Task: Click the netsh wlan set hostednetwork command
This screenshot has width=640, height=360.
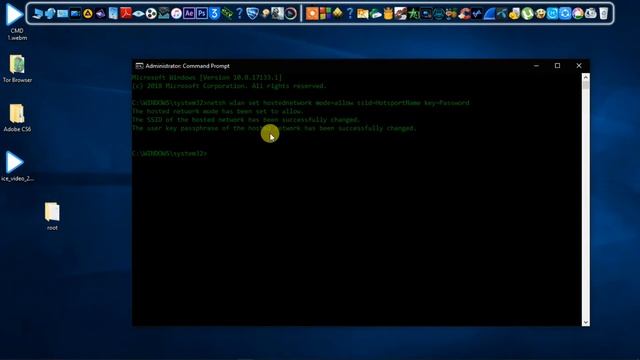Action: point(338,102)
